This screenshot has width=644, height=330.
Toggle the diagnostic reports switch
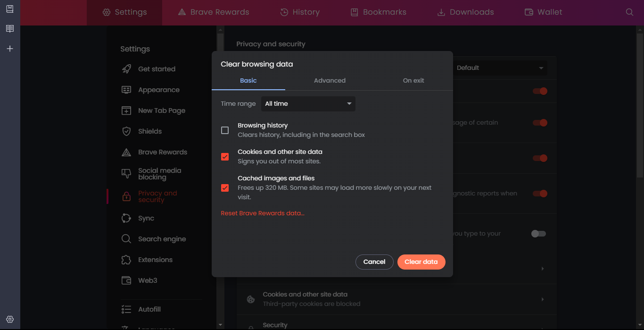click(x=540, y=194)
